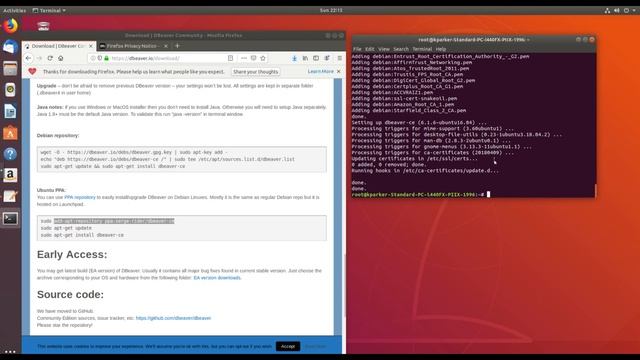The height and width of the screenshot is (360, 640).
Task: Select the Terminal icon in the dock
Action: 10,218
